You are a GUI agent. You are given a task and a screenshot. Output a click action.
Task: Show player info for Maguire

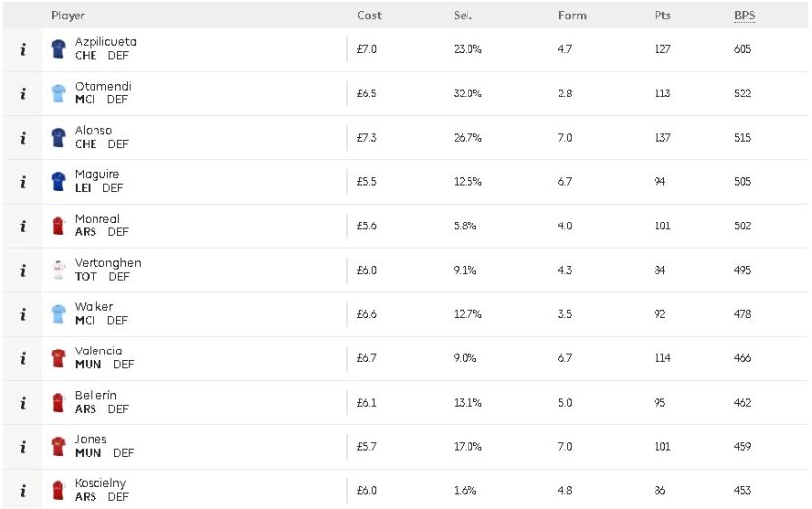pos(23,182)
